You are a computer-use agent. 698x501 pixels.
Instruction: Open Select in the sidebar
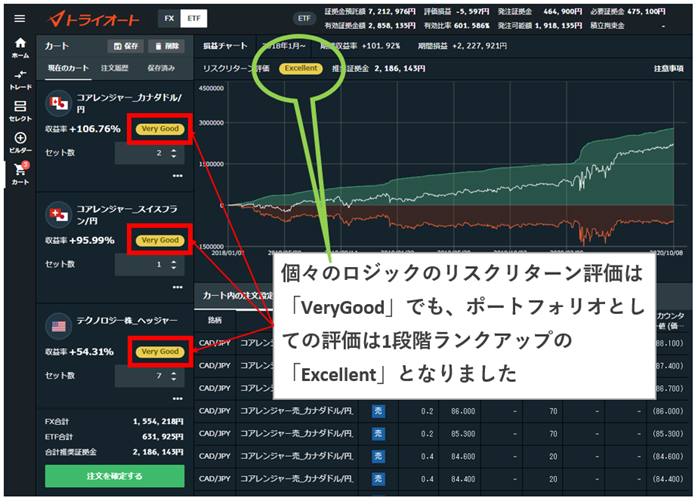tap(20, 111)
